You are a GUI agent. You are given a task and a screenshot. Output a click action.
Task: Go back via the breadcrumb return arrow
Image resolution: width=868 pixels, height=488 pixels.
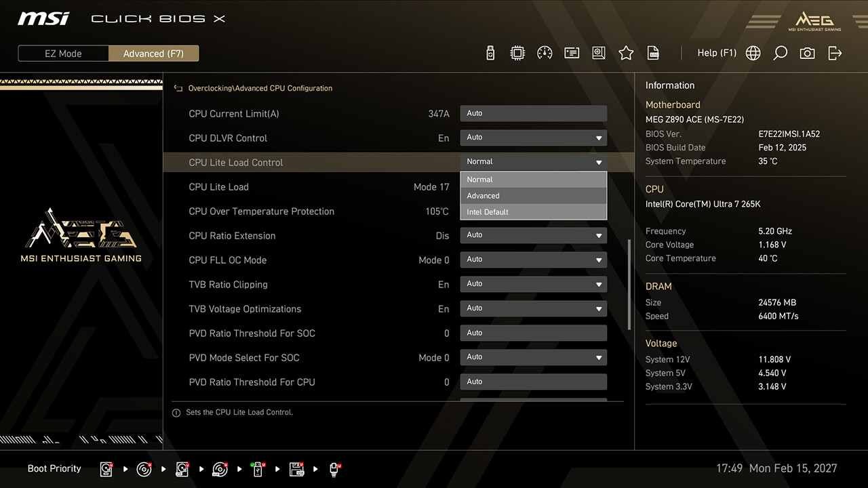(178, 88)
